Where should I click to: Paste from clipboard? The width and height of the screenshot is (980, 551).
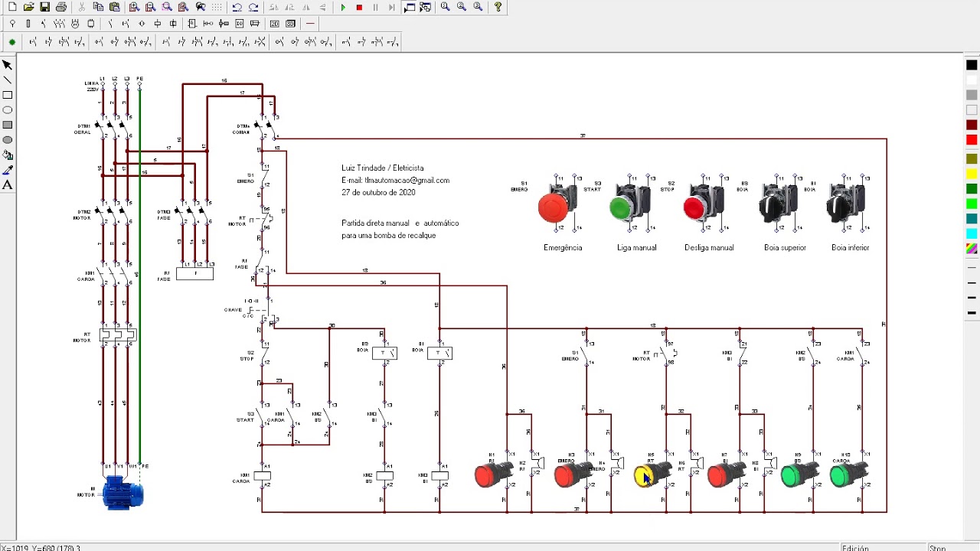[x=114, y=7]
